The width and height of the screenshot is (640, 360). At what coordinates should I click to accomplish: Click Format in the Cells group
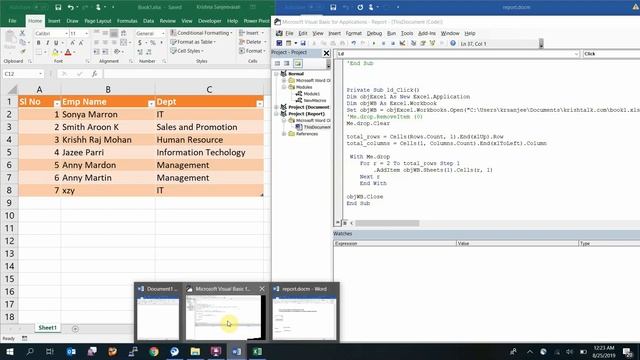coord(252,51)
